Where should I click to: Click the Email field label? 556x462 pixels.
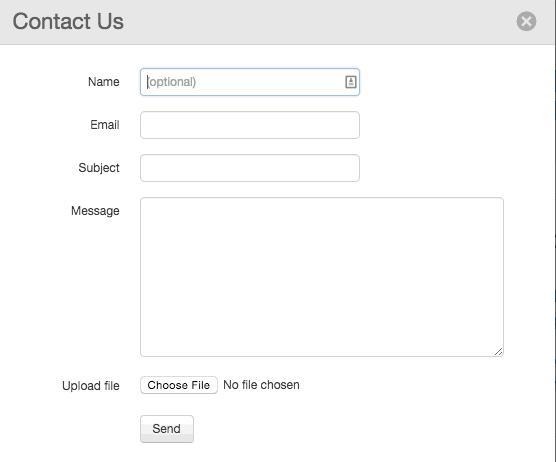[x=105, y=125]
